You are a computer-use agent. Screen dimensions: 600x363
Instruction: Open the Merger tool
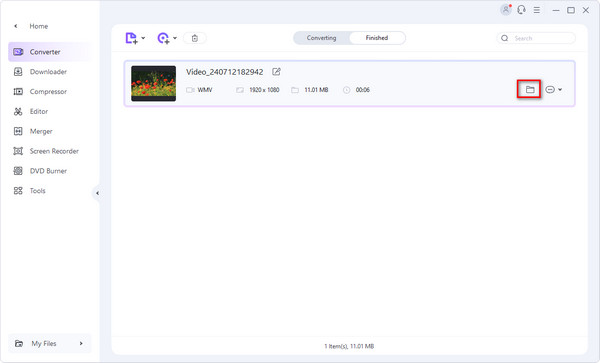pyautogui.click(x=41, y=132)
